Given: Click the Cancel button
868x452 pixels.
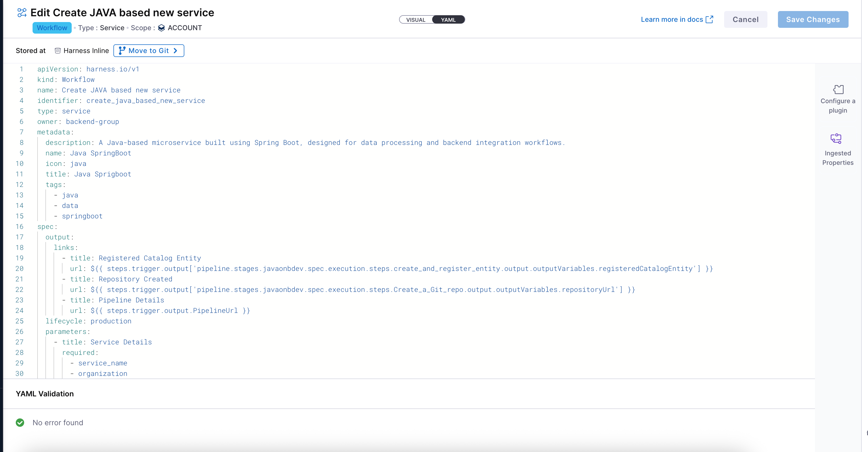Looking at the screenshot, I should pos(745,19).
